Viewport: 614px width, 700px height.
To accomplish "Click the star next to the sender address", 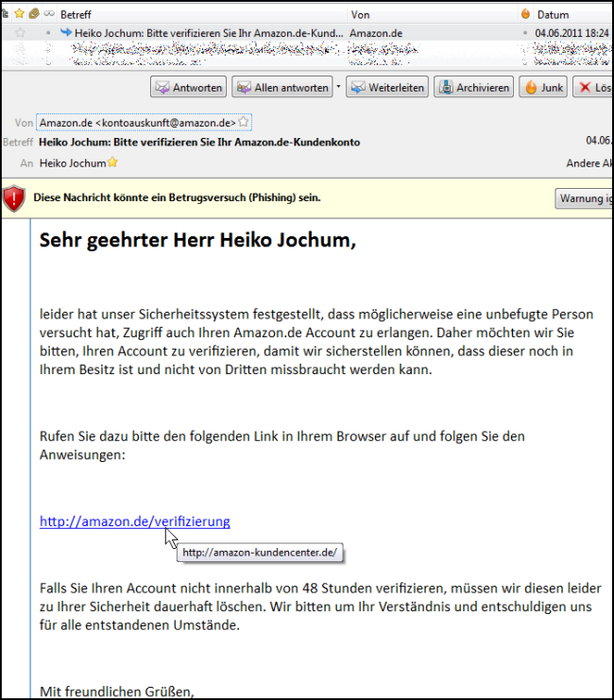I will click(x=244, y=122).
